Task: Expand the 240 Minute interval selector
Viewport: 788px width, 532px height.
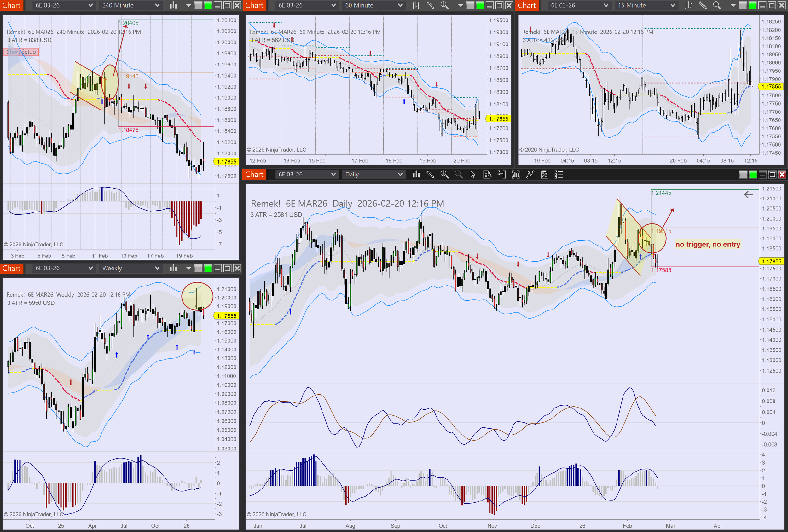Action: [130, 5]
